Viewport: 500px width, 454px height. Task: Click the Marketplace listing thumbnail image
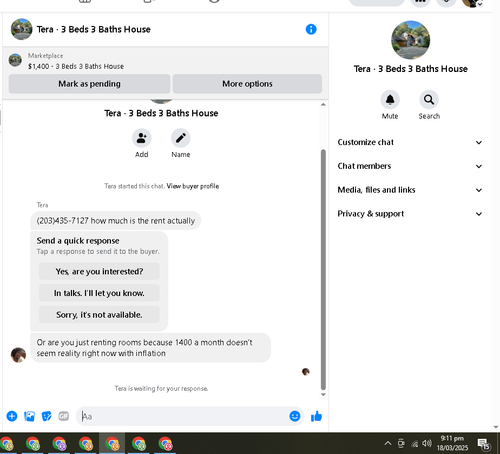[x=15, y=60]
